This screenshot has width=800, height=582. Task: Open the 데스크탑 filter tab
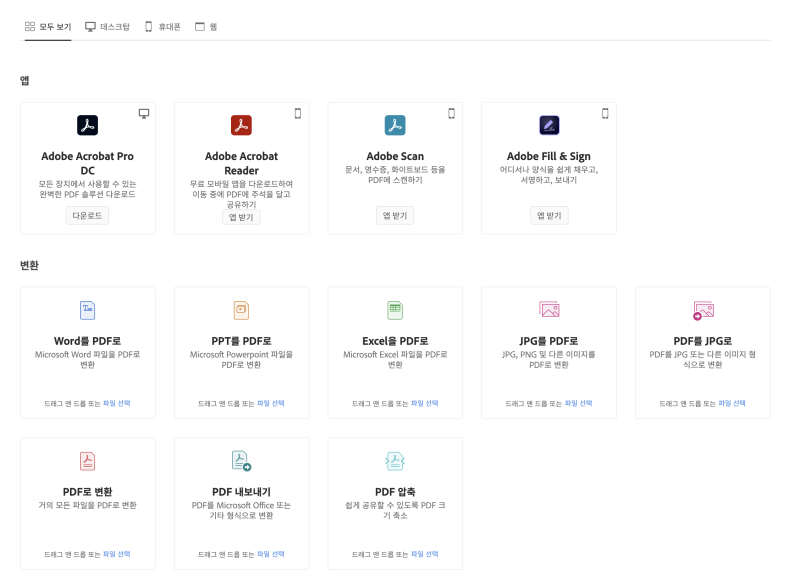[x=107, y=27]
